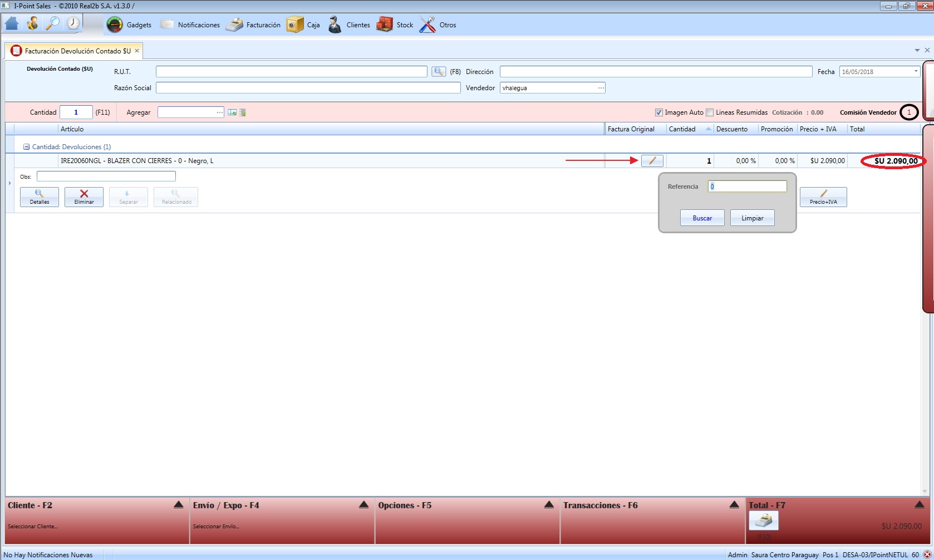Open the Gadgets gauge icon
The height and width of the screenshot is (560, 934).
(115, 24)
